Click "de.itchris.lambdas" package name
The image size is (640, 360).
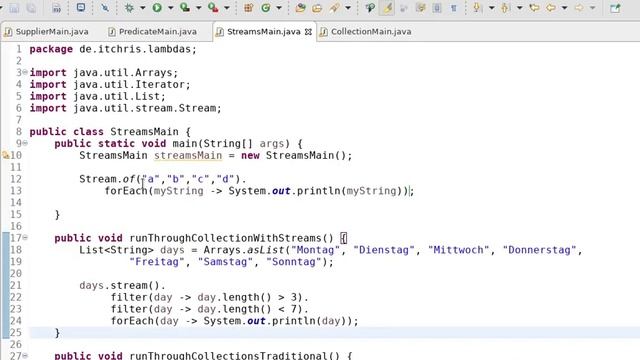[135, 49]
